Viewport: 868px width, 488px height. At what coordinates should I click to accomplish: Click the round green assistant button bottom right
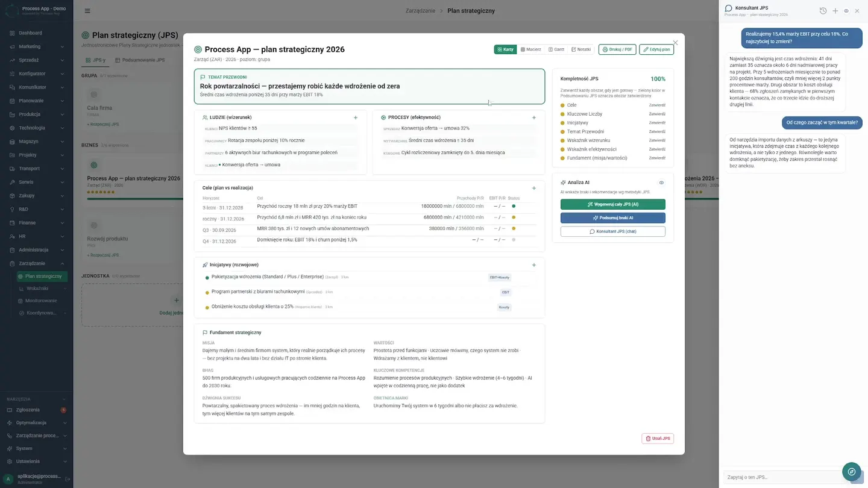pos(852,472)
